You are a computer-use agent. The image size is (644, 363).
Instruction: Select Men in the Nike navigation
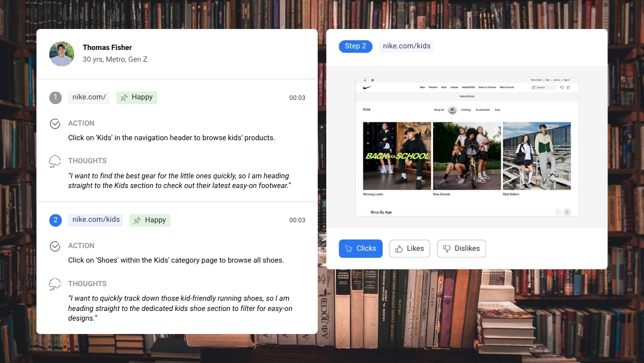point(422,87)
